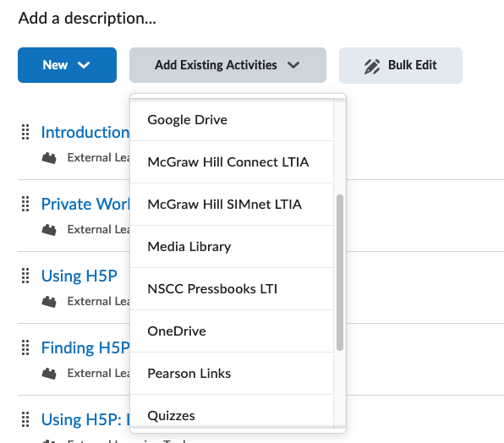This screenshot has height=443, width=504.
Task: Click the Bulk Edit pencil icon
Action: (372, 67)
